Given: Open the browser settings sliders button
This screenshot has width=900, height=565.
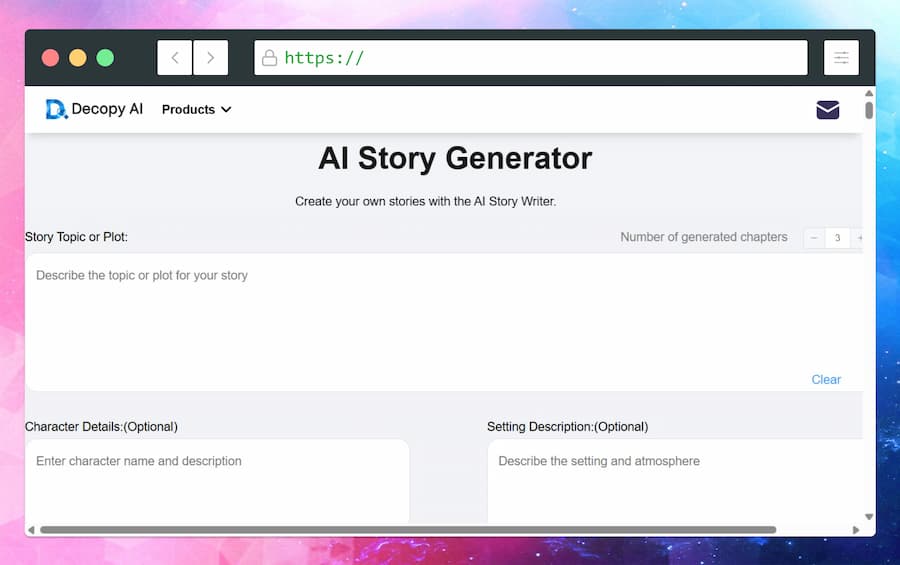Looking at the screenshot, I should (841, 57).
